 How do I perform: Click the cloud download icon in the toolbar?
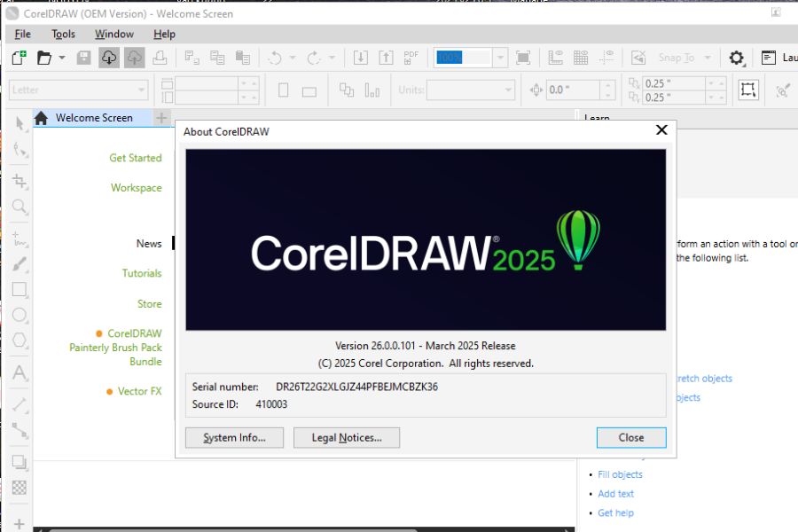click(109, 58)
